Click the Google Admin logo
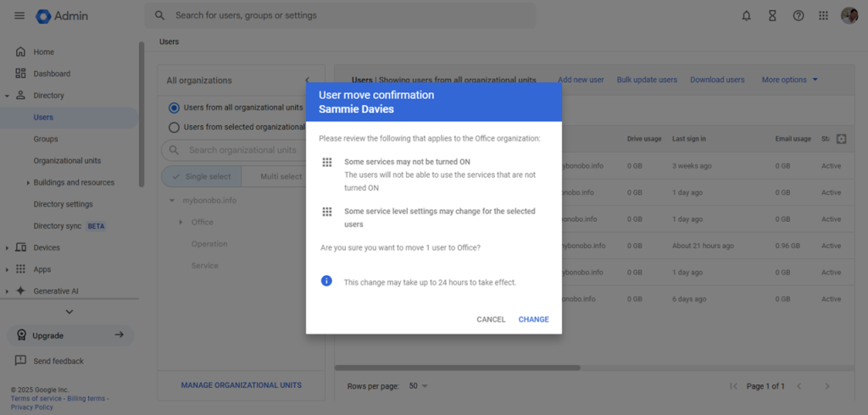The width and height of the screenshot is (868, 415). click(62, 16)
